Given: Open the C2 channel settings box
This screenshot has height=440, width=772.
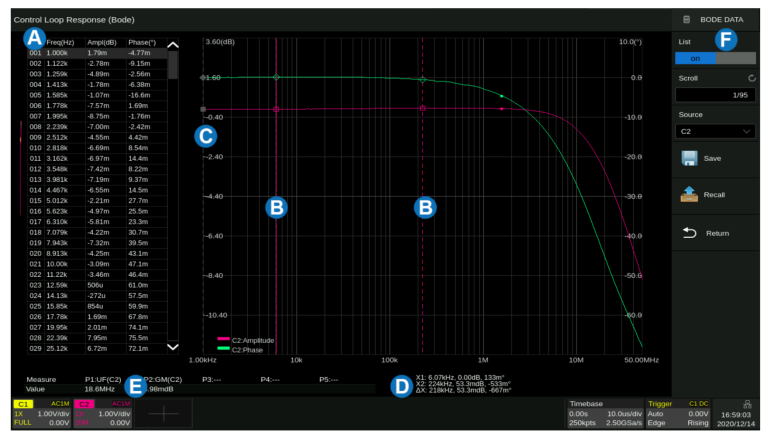Looking at the screenshot, I should click(98, 413).
